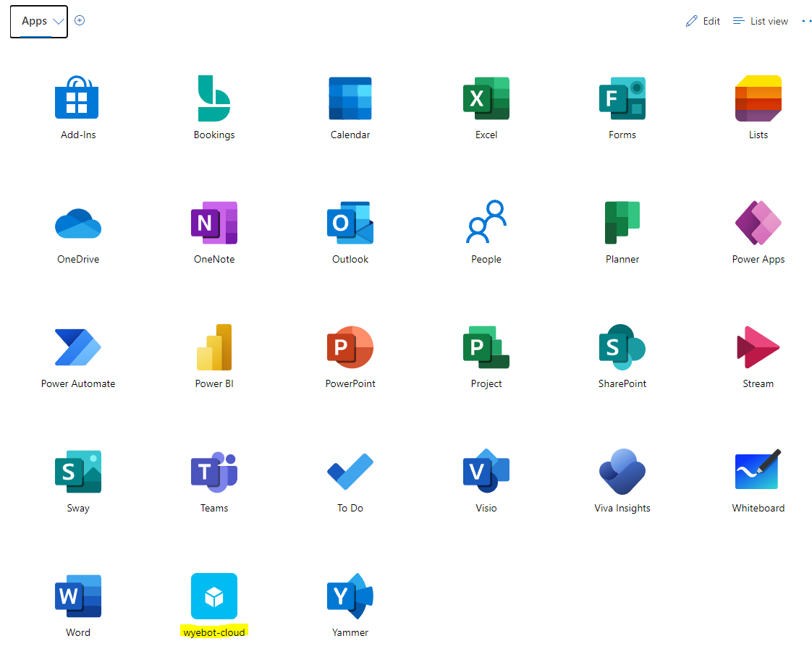Launch PowerPoint
Viewport: 812px width, 654px height.
pyautogui.click(x=350, y=347)
